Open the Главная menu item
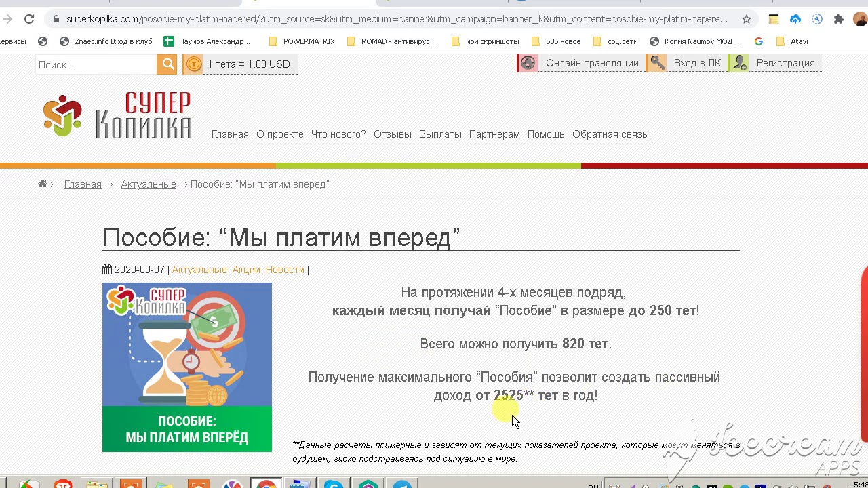Viewport: 868px width, 488px height. 230,134
